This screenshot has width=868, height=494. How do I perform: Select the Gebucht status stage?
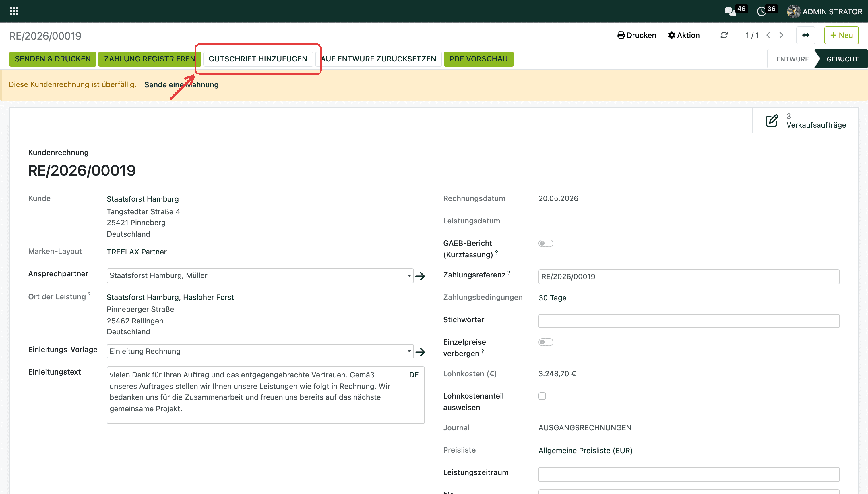[x=842, y=59]
